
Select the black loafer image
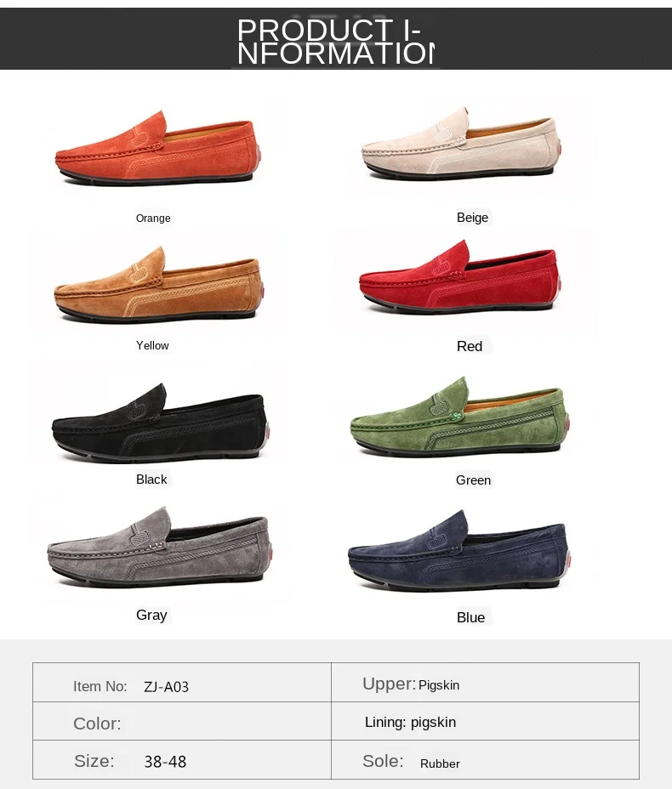[x=160, y=423]
